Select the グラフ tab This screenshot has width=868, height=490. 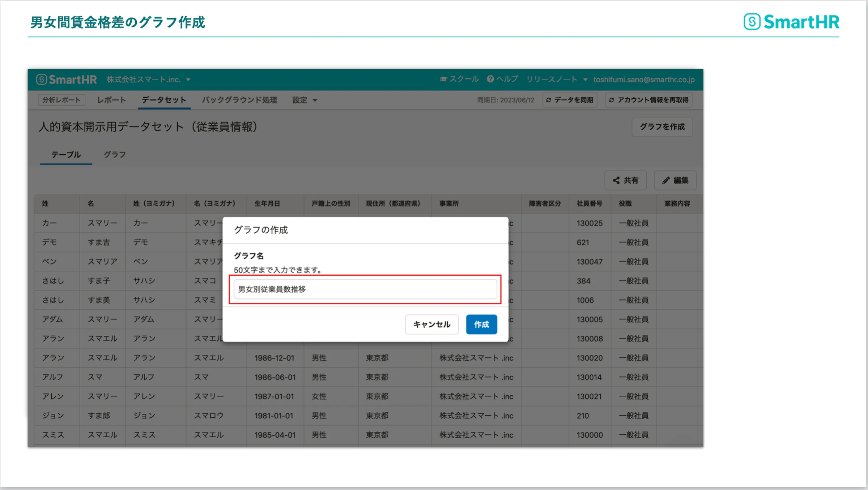(x=115, y=155)
